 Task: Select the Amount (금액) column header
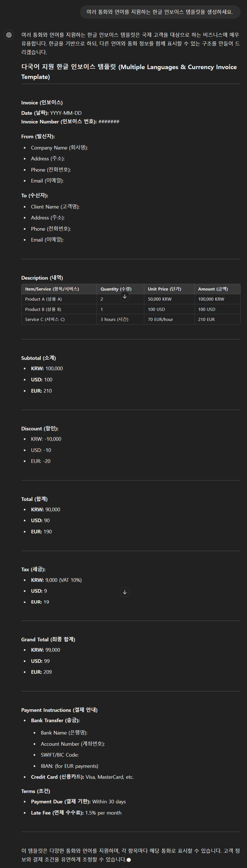[x=217, y=289]
